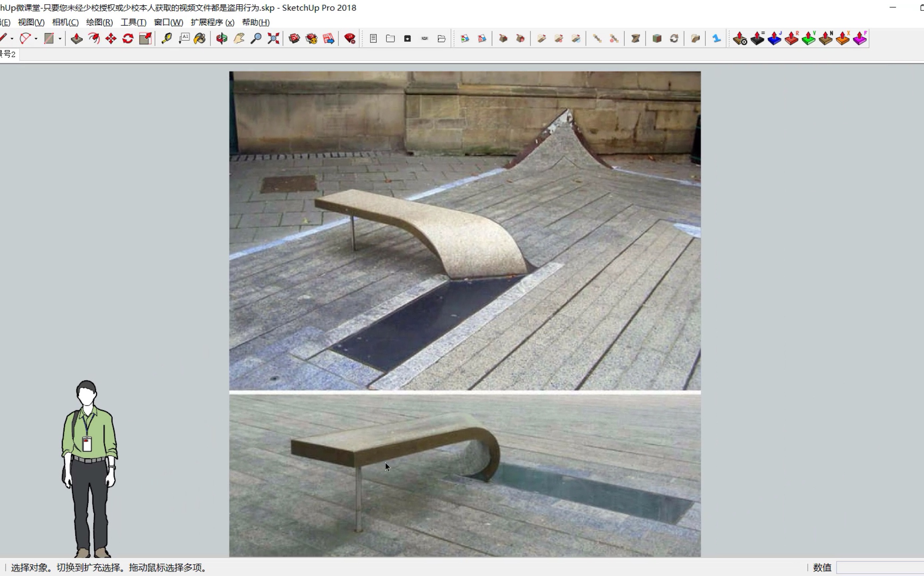Expand the Line tool dropdown arrow
This screenshot has width=924, height=576.
[x=12, y=39]
